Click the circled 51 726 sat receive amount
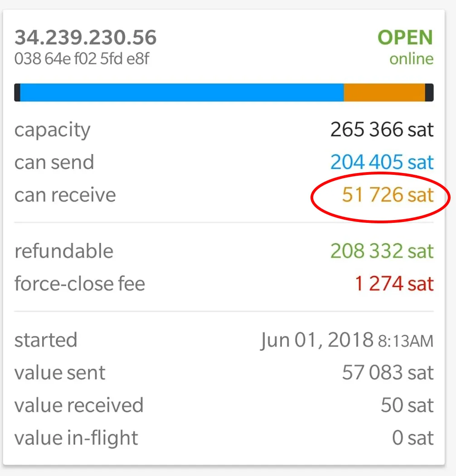Screen dimensions: 456x476 (x=388, y=195)
